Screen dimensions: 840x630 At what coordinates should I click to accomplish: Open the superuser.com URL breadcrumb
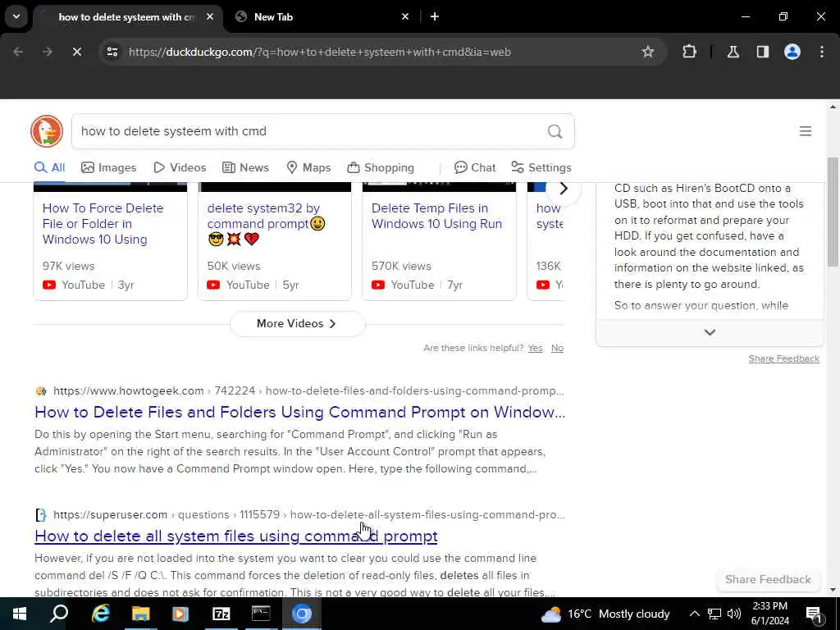click(309, 515)
